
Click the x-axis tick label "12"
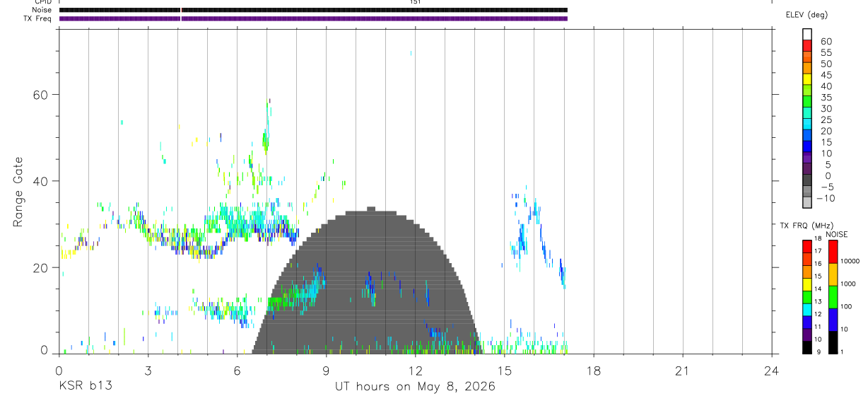coord(415,370)
